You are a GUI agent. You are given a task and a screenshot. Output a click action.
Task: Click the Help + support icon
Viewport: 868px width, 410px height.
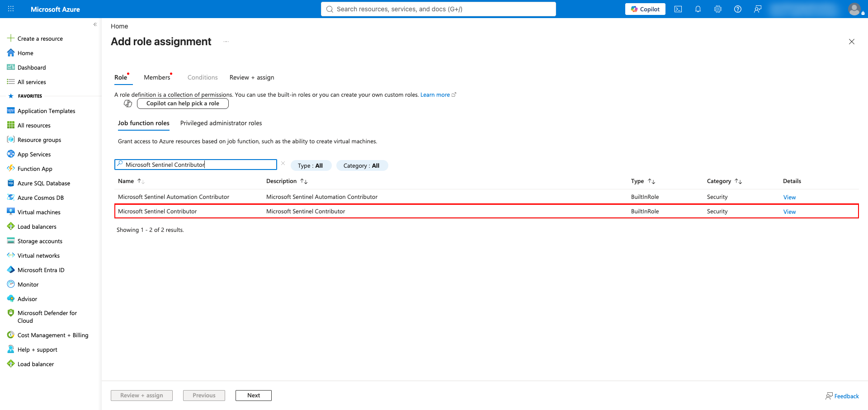11,349
